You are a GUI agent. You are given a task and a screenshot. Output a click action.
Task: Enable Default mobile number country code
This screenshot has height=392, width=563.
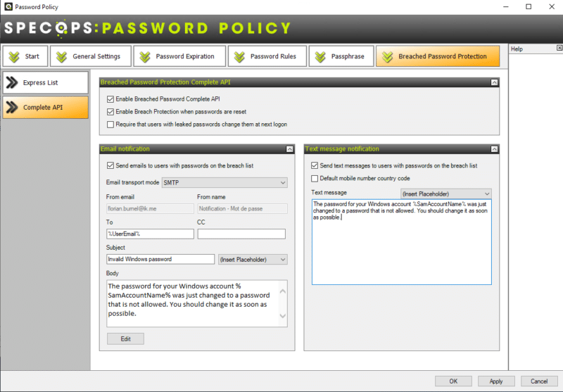pos(315,179)
